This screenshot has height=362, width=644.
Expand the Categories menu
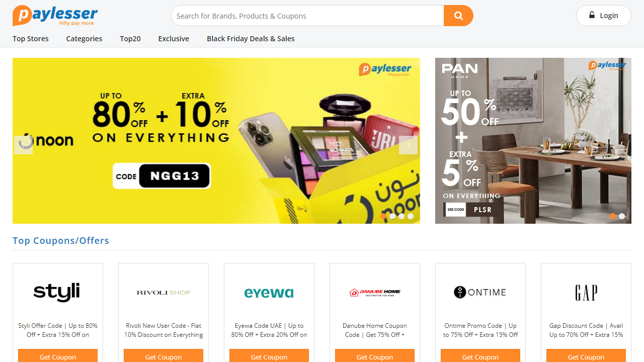[x=84, y=39]
